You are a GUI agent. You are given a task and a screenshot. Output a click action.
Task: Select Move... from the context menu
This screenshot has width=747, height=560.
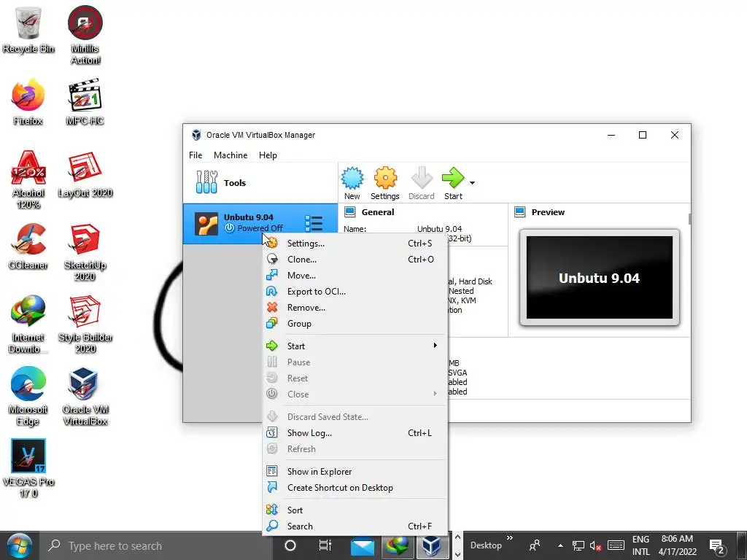point(355,275)
